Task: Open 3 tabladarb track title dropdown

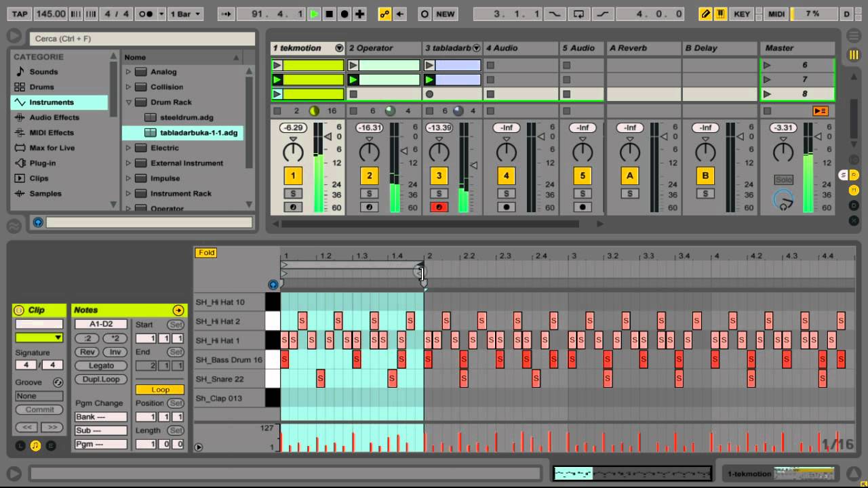Action: [476, 48]
